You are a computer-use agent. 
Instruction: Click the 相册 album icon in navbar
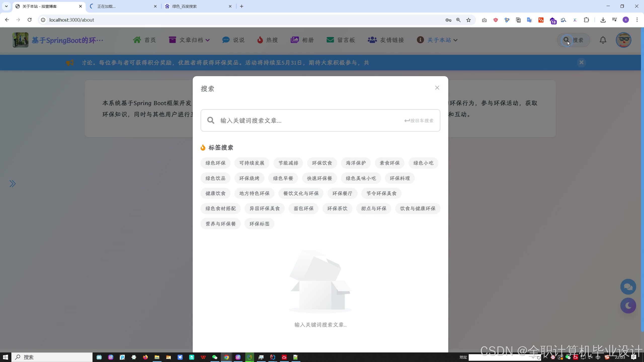(295, 40)
